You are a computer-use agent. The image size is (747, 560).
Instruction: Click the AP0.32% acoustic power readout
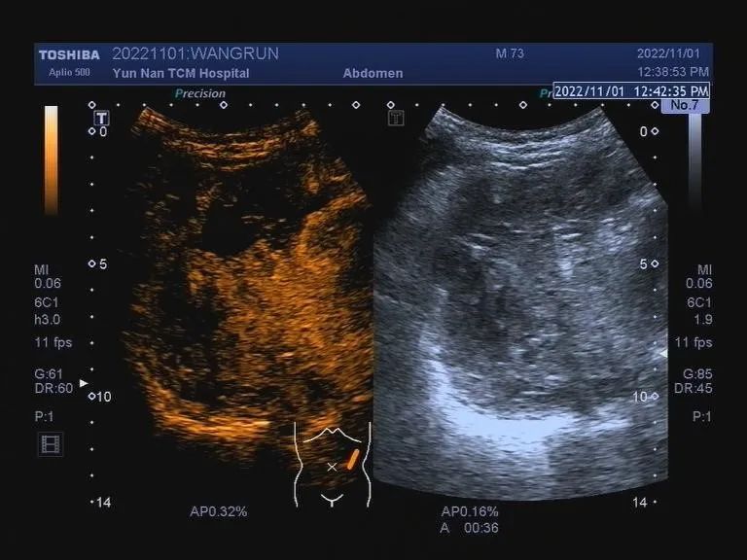pos(218,512)
